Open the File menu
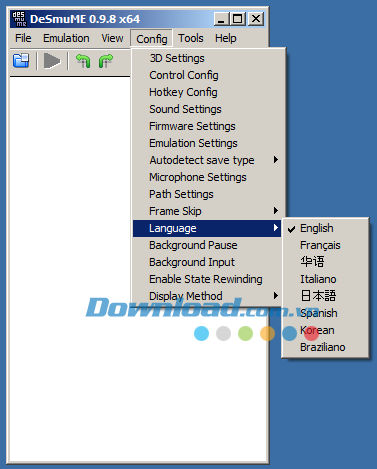Screen dimensions: 377x469 click(x=23, y=38)
